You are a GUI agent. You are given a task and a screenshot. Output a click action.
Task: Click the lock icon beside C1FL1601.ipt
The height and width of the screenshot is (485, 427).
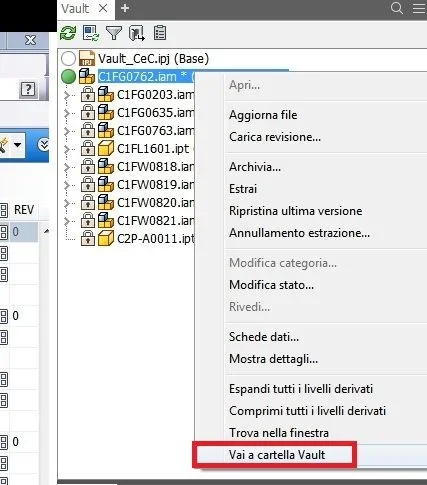[x=88, y=149]
